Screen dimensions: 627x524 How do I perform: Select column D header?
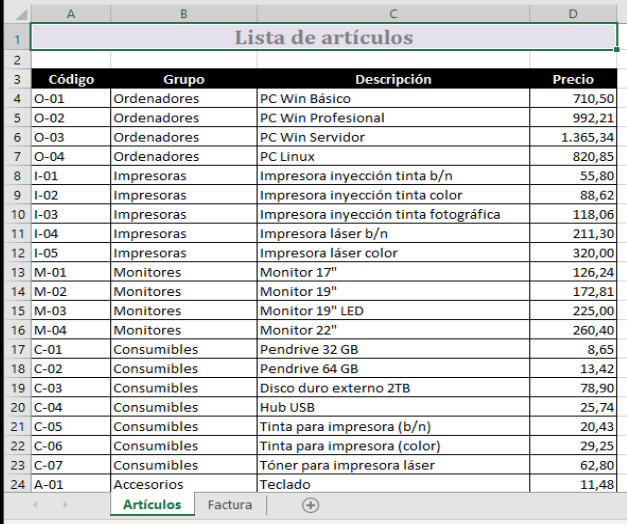[573, 14]
